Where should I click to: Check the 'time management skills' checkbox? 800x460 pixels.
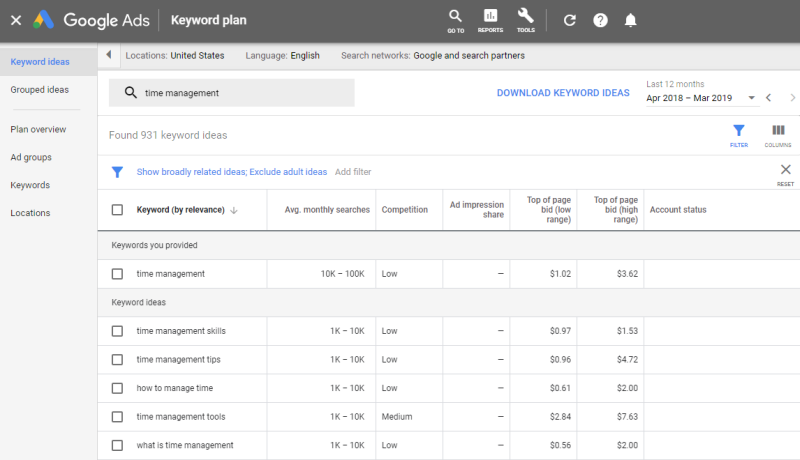[x=117, y=331]
